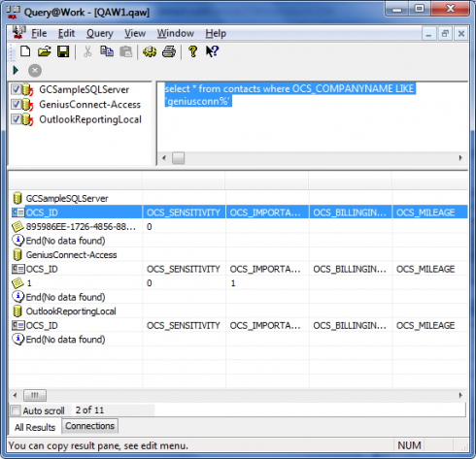Viewport: 476px width, 459px height.
Task: Open the Help menu
Action: (216, 33)
